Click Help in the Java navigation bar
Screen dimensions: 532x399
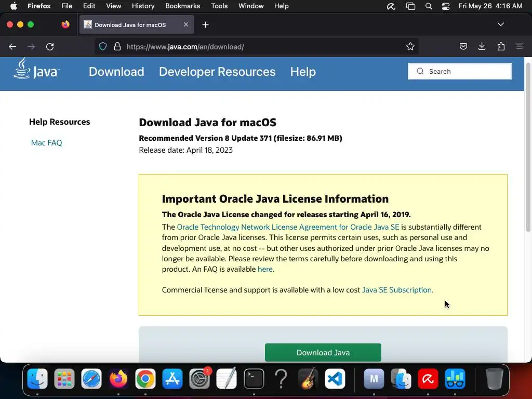click(303, 72)
